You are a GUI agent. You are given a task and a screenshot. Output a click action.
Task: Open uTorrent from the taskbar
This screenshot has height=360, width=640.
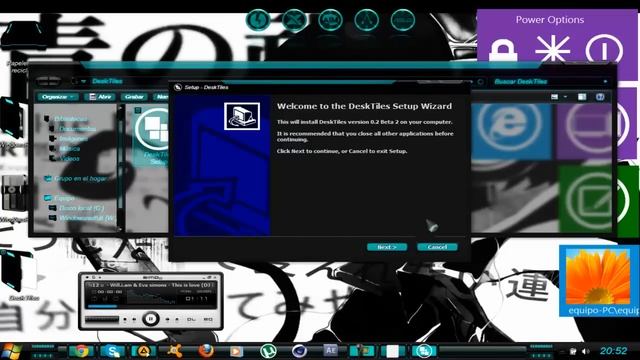[268, 351]
